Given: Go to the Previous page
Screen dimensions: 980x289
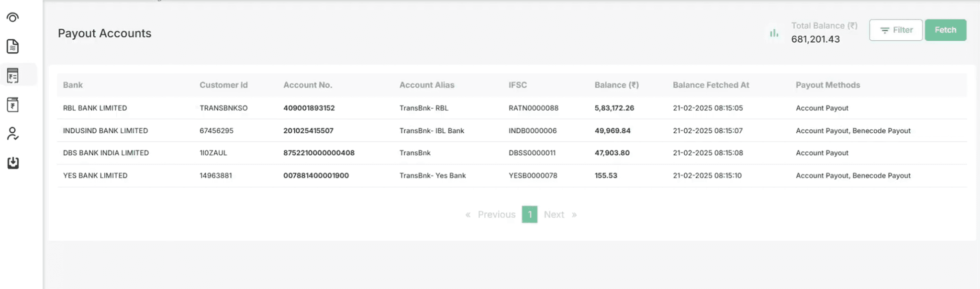Looking at the screenshot, I should (496, 215).
